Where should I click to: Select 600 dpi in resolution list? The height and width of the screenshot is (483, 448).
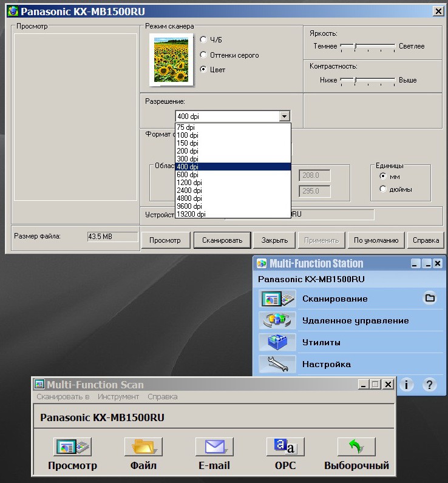[x=233, y=175]
